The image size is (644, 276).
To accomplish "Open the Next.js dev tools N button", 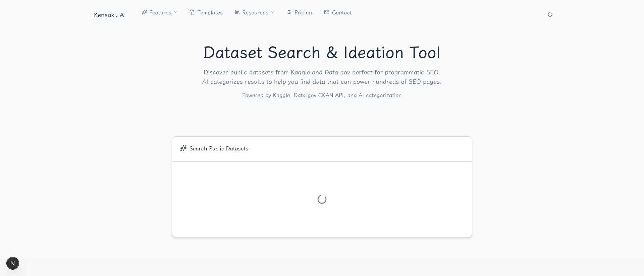I will click(x=13, y=264).
